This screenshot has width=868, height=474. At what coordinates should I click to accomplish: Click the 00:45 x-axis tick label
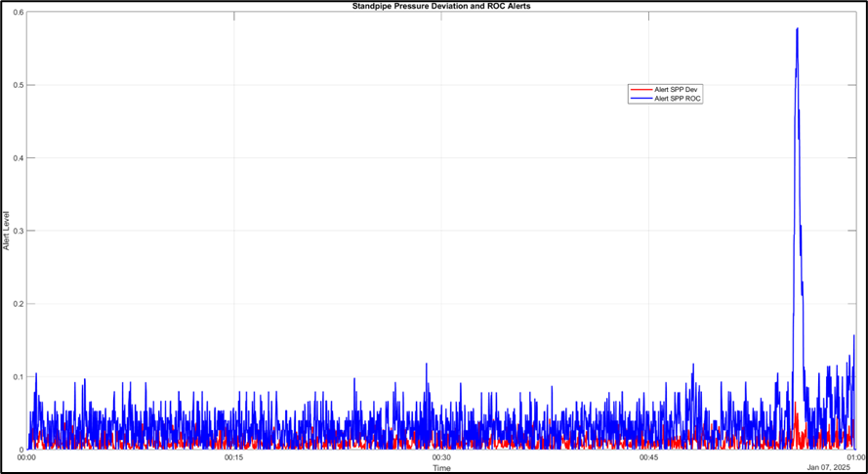click(x=648, y=457)
